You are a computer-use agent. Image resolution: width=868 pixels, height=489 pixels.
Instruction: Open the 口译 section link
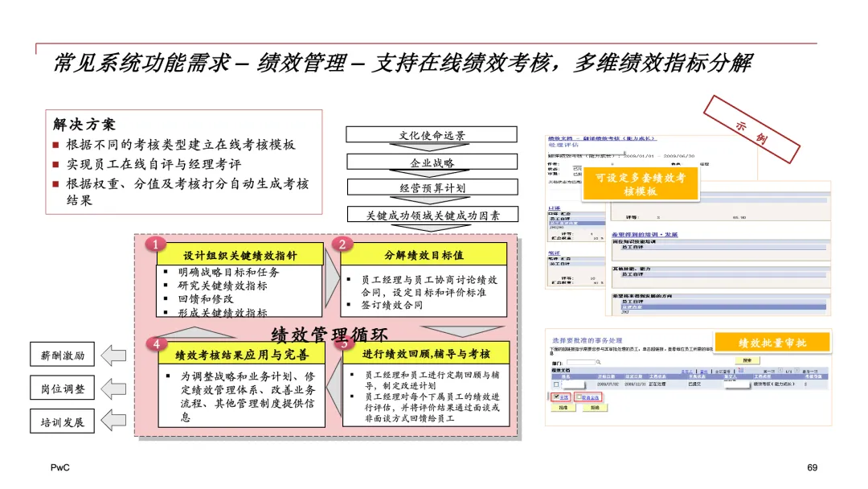[x=554, y=208]
